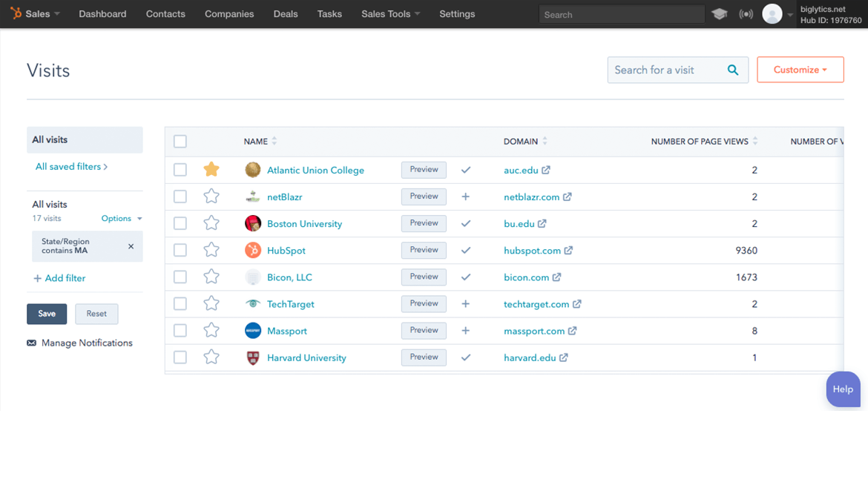Open auc.edu external link icon
The height and width of the screenshot is (488, 868).
[546, 170]
